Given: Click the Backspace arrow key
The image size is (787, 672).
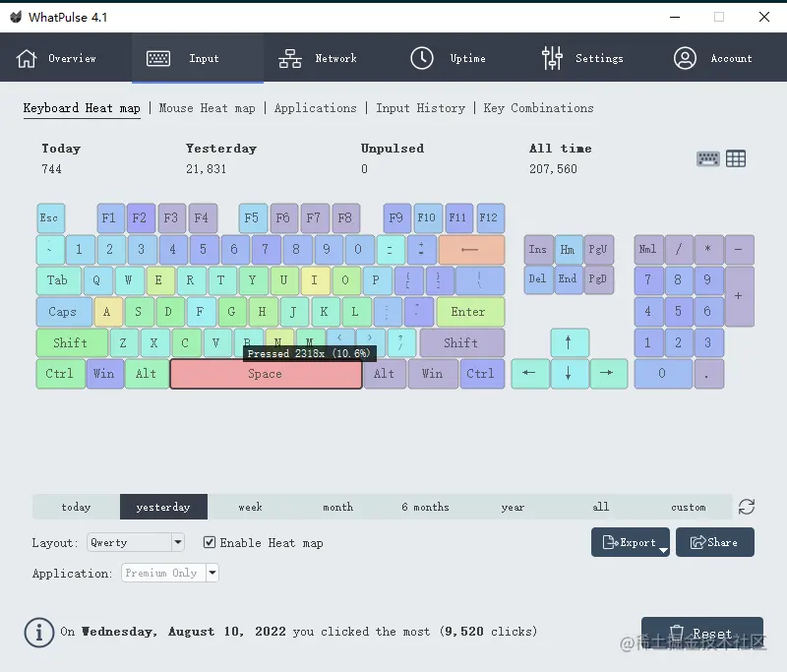Looking at the screenshot, I should point(471,250).
